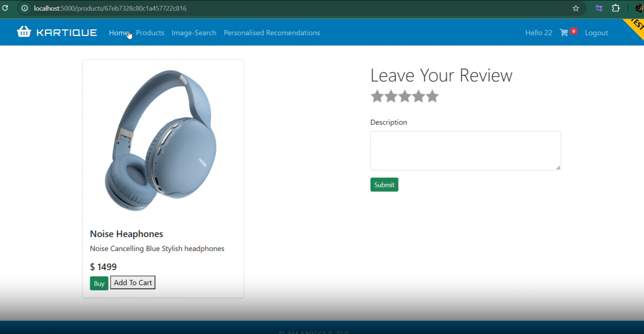The image size is (644, 334).
Task: Open the Image-Search nav item
Action: point(194,33)
